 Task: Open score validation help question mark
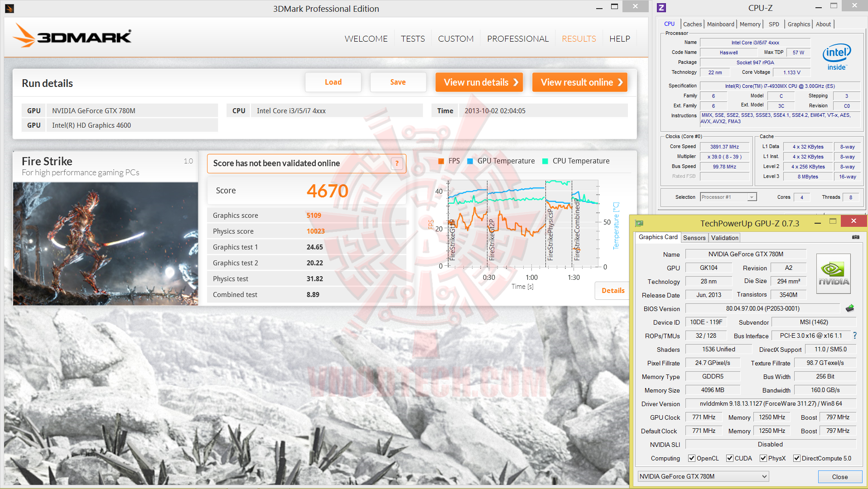pos(397,163)
